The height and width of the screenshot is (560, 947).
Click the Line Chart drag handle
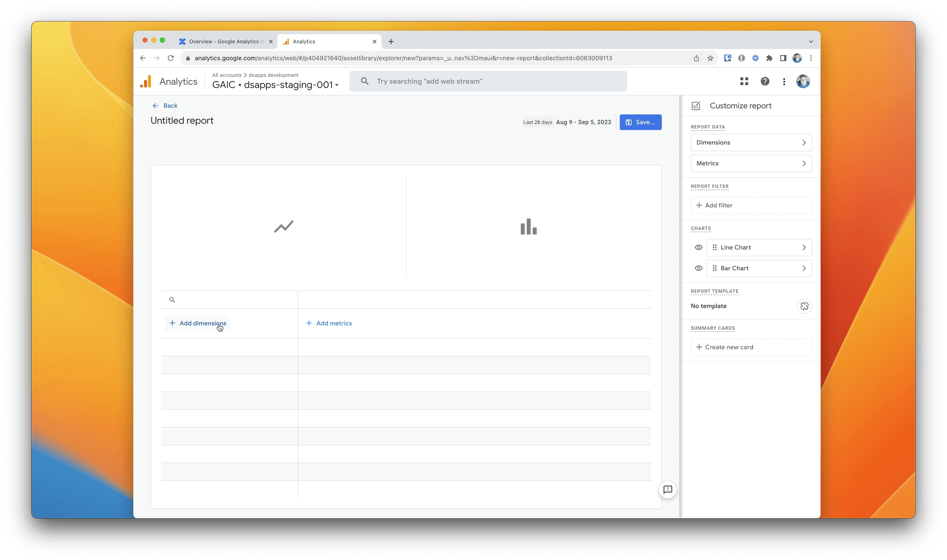(714, 247)
